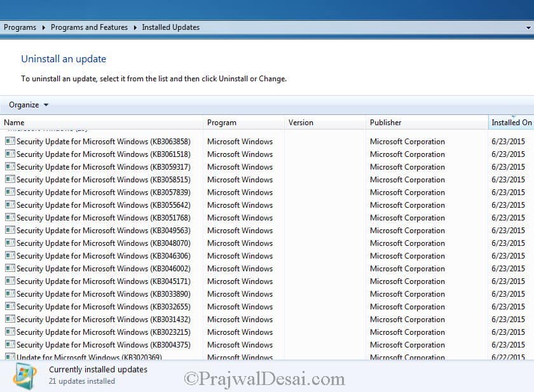Select Security Update for Microsoft Windows (KB3023215)
This screenshot has width=534, height=392.
click(104, 332)
